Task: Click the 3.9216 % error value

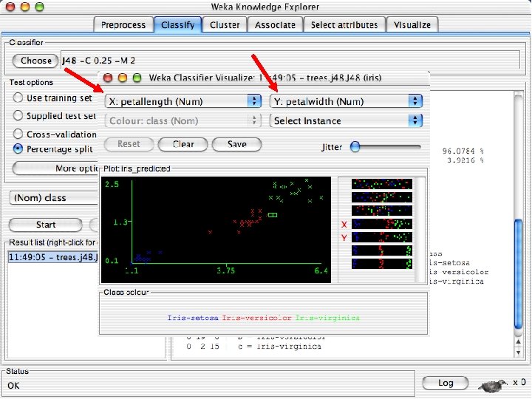Action: [x=465, y=160]
